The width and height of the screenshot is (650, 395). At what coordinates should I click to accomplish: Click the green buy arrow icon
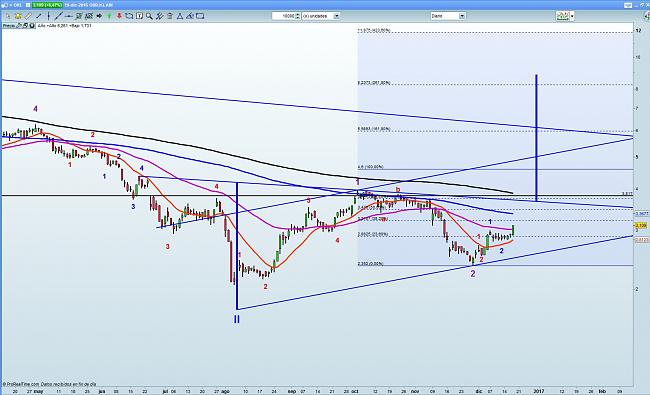pos(109,16)
